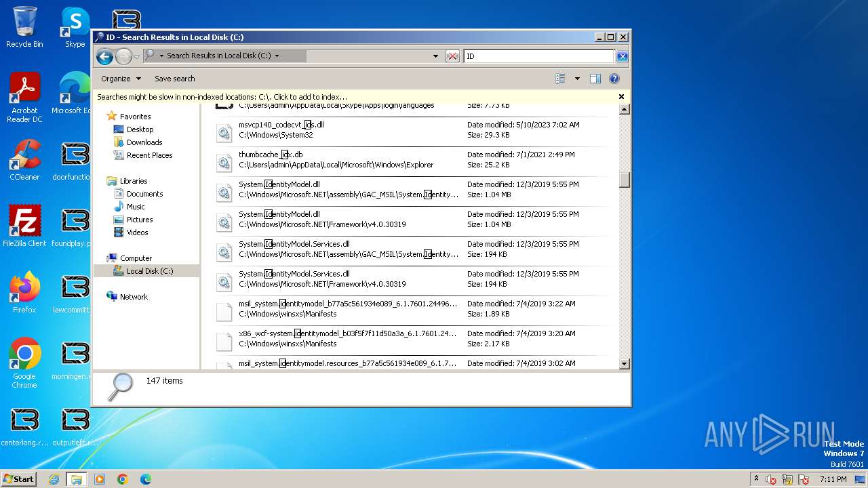Select the outputleft desktop file

[x=75, y=426]
